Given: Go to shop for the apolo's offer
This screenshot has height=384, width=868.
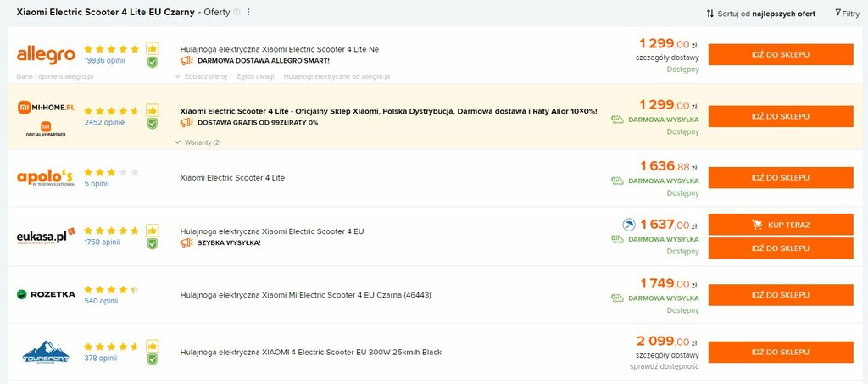Looking at the screenshot, I should (x=781, y=178).
